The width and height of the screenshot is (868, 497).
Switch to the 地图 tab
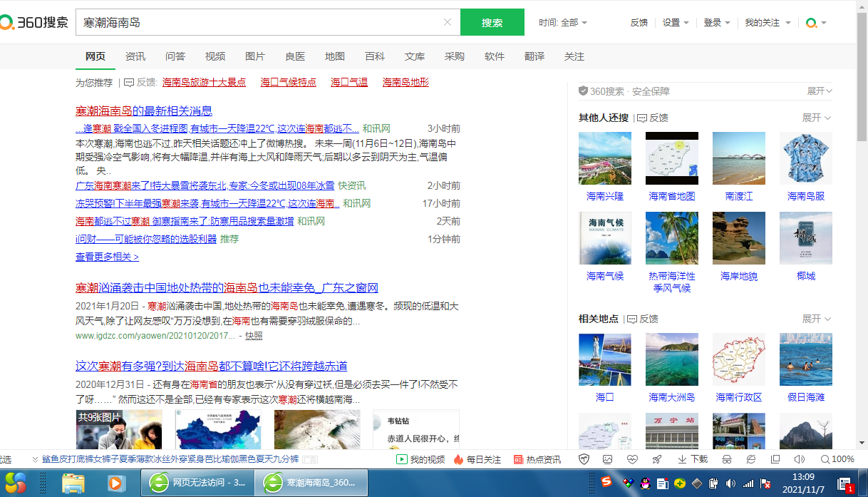point(335,56)
